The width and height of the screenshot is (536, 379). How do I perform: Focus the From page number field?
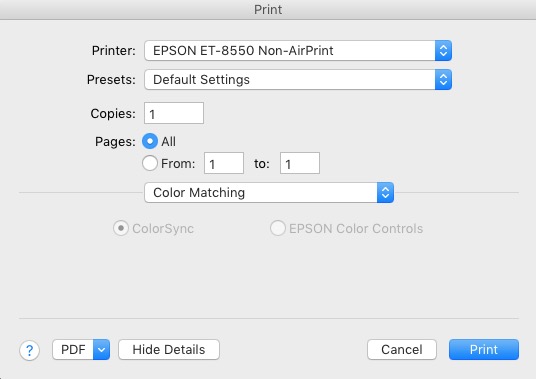click(x=224, y=163)
